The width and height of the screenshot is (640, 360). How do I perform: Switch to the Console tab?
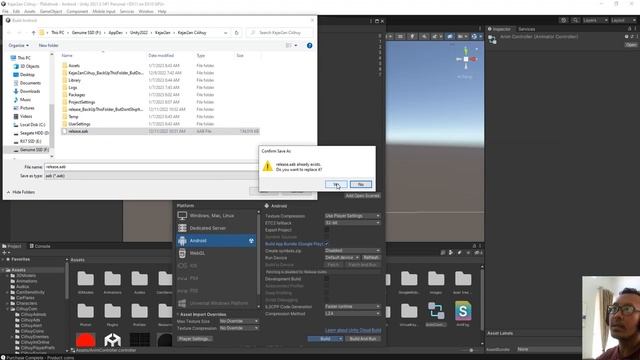pos(40,246)
